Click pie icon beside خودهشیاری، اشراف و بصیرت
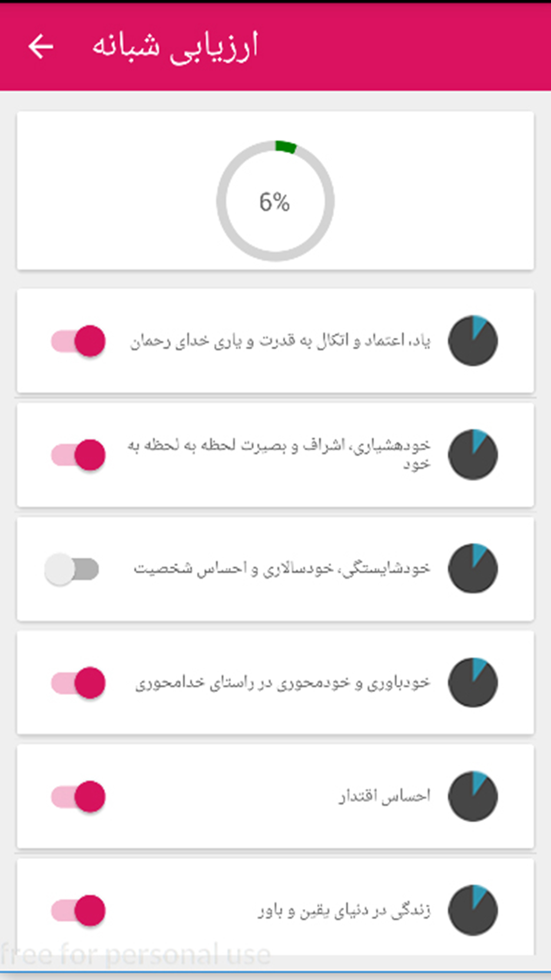The image size is (551, 980). coord(472,454)
